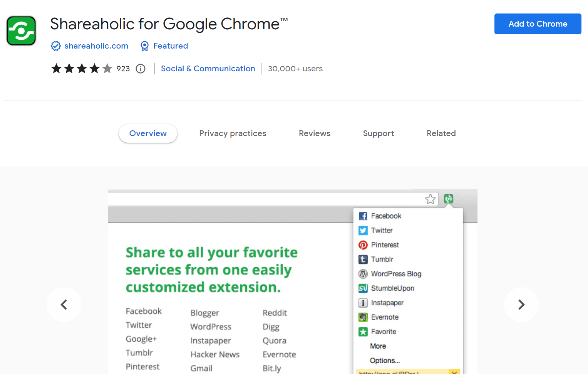Viewport: 588px width, 374px height.
Task: Click the Add to Chrome button
Action: [538, 24]
